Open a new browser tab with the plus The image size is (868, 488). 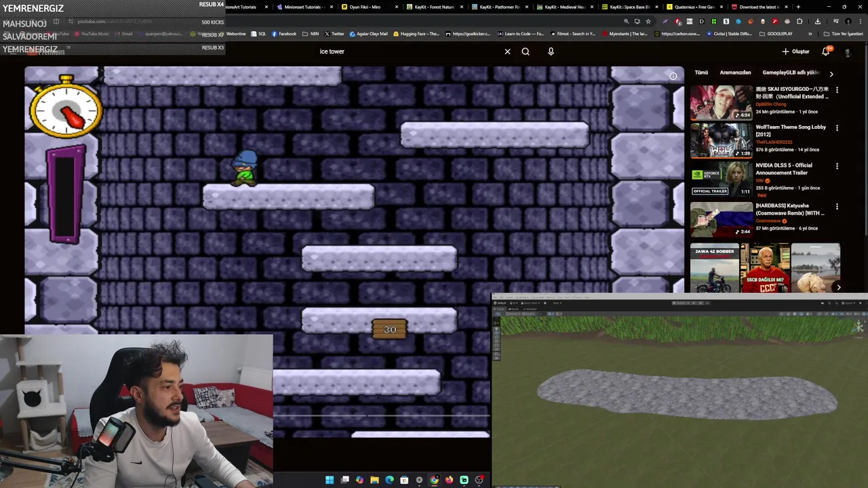click(798, 7)
